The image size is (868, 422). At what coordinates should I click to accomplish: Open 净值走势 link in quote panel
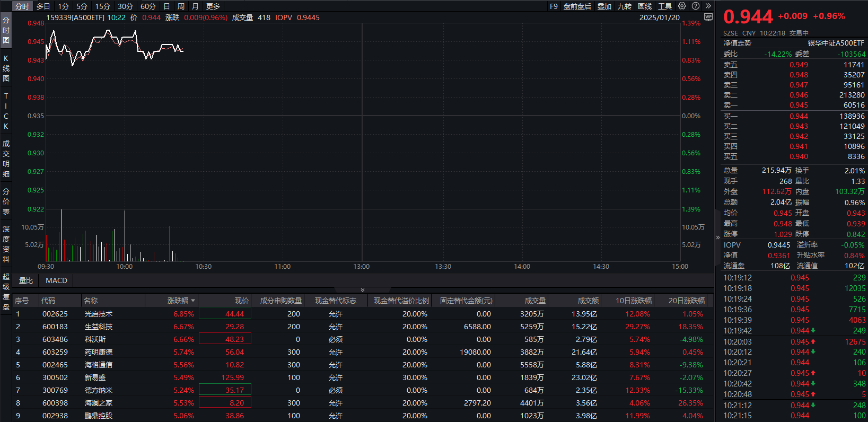click(x=738, y=43)
